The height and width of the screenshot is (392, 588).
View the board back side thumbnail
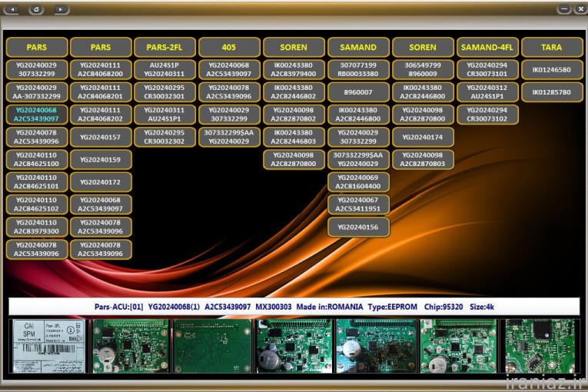212,346
